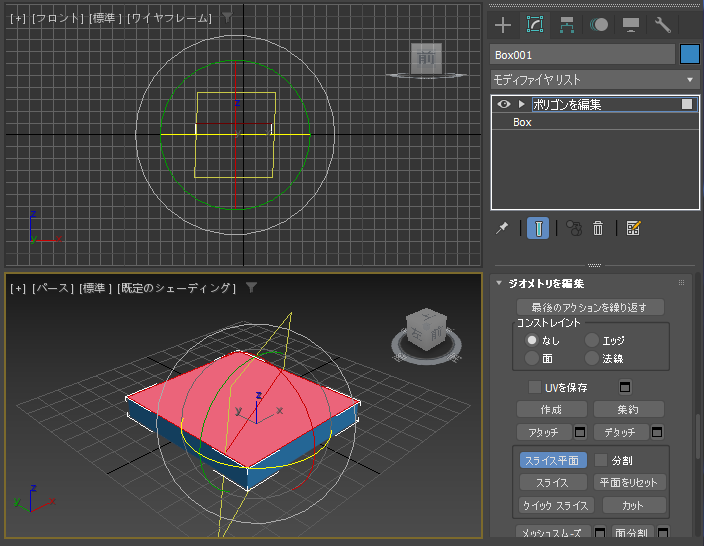The width and height of the screenshot is (704, 546).
Task: Open the 面分割 settings icon
Action: (663, 533)
